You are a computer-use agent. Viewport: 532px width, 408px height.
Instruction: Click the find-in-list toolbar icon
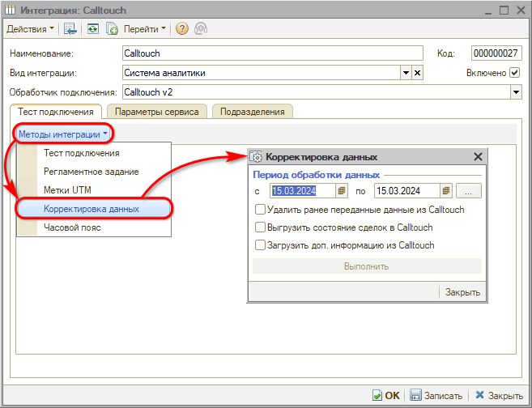[x=70, y=29]
